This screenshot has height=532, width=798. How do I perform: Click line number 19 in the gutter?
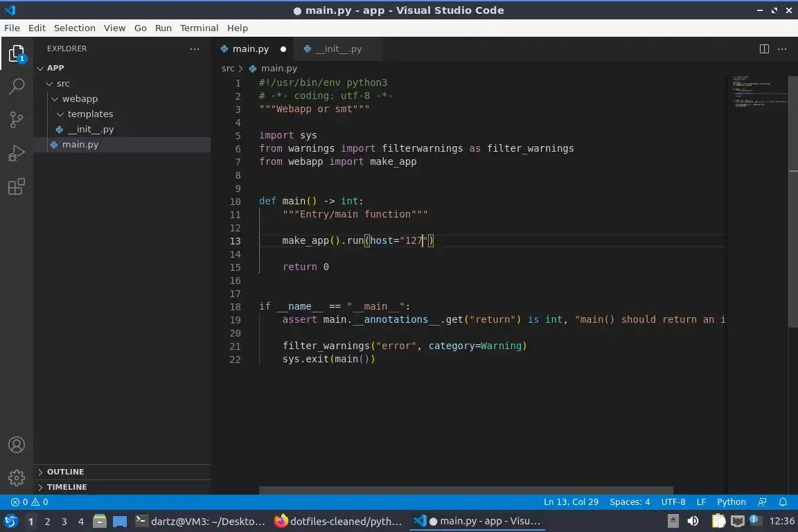pyautogui.click(x=235, y=320)
